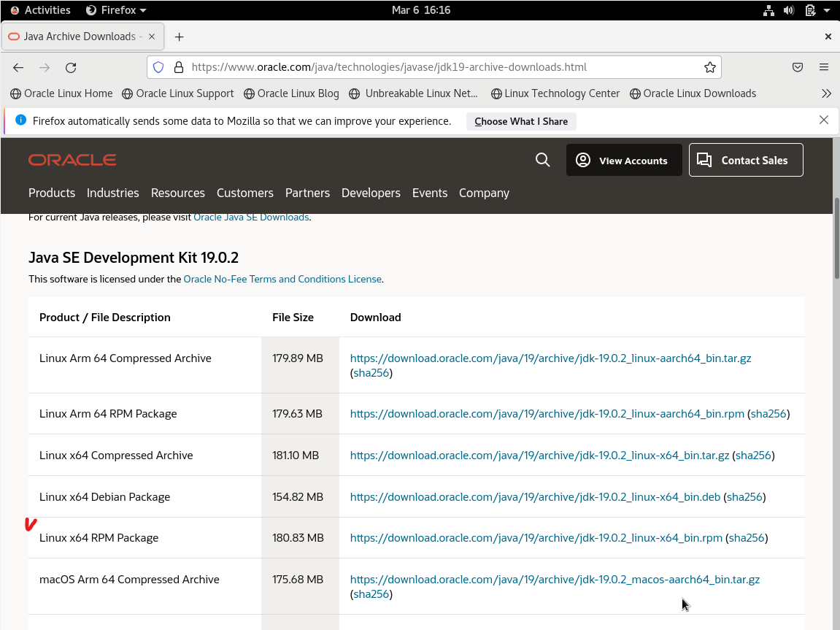Open the Customers navigation menu
The image size is (840, 630).
244,193
